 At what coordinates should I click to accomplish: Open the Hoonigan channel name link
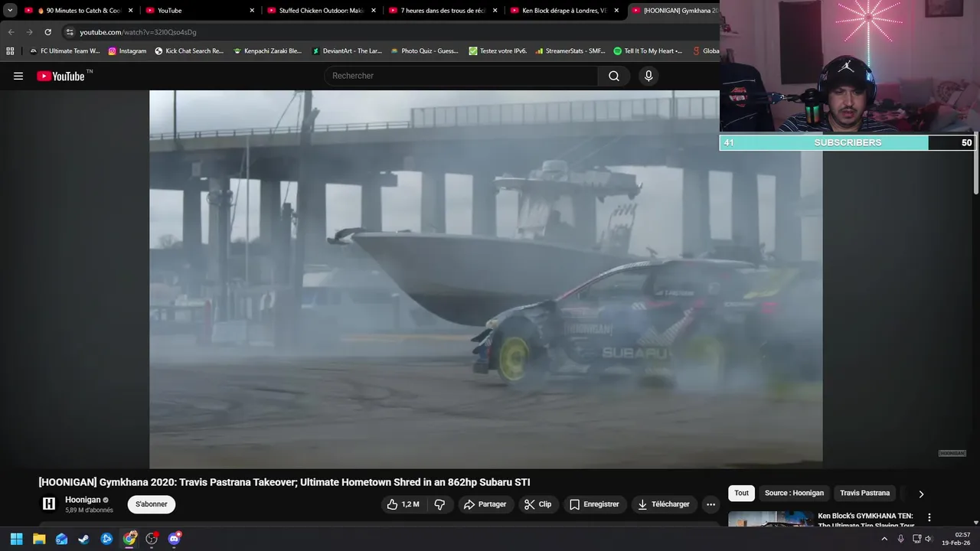point(83,500)
